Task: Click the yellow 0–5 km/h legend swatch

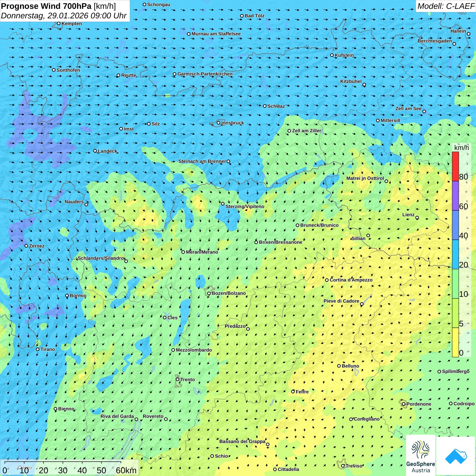Action: tap(455, 342)
